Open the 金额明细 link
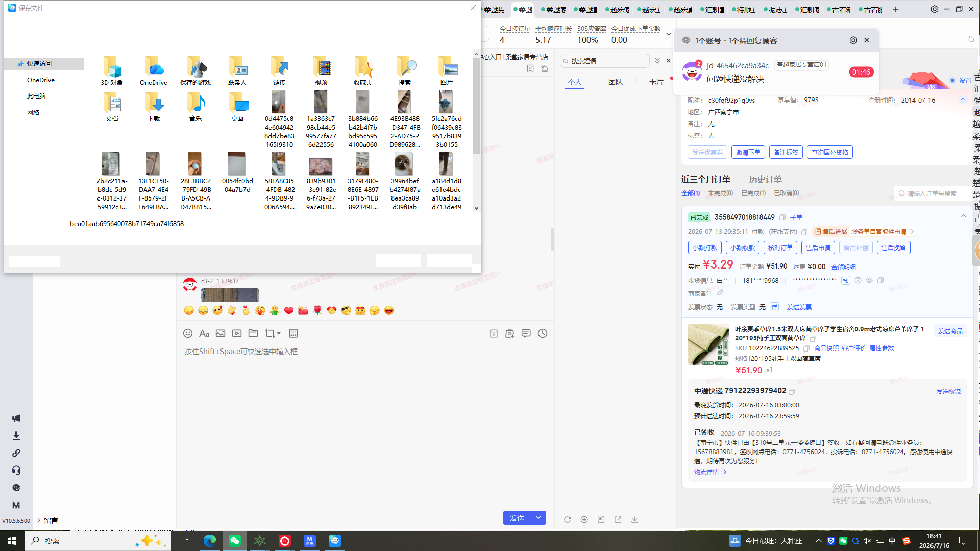The height and width of the screenshot is (551, 980). [844, 267]
